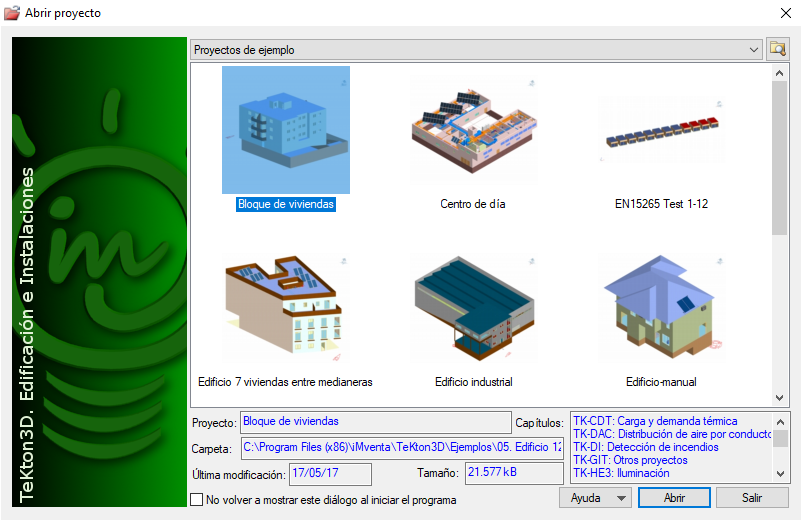The height and width of the screenshot is (521, 802).
Task: Click the Tamaño value field
Action: (514, 473)
